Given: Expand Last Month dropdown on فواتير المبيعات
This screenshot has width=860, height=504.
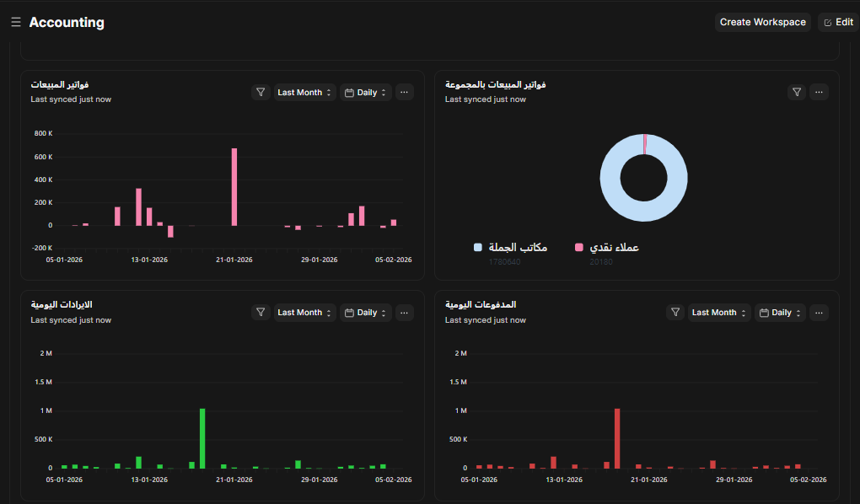Looking at the screenshot, I should click(x=304, y=93).
